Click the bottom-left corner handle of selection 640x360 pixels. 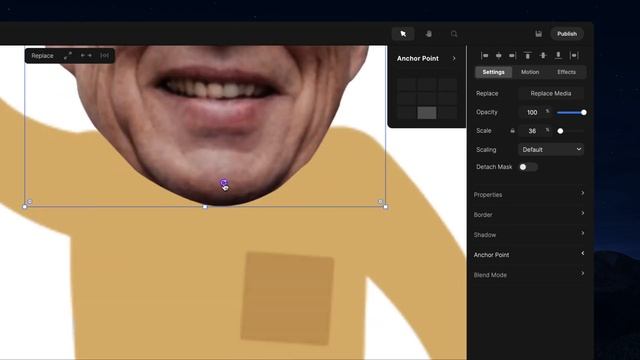(25, 207)
